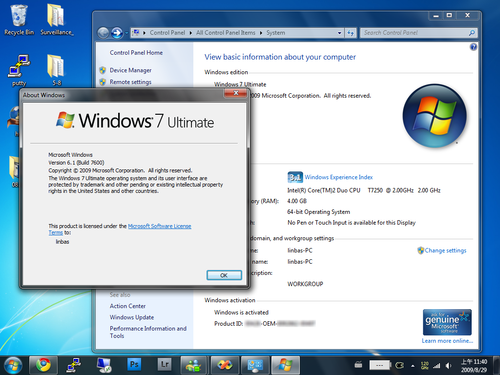
Task: Click the Windows logo orb in System window
Action: click(x=434, y=116)
